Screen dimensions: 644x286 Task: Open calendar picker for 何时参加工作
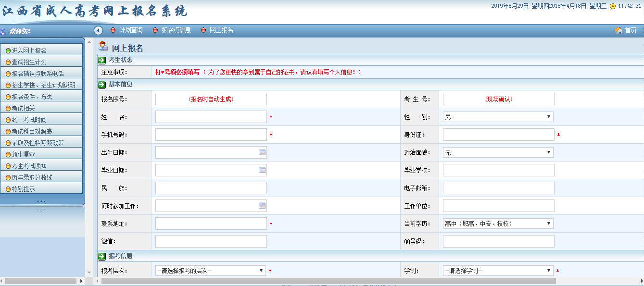pyautogui.click(x=262, y=206)
